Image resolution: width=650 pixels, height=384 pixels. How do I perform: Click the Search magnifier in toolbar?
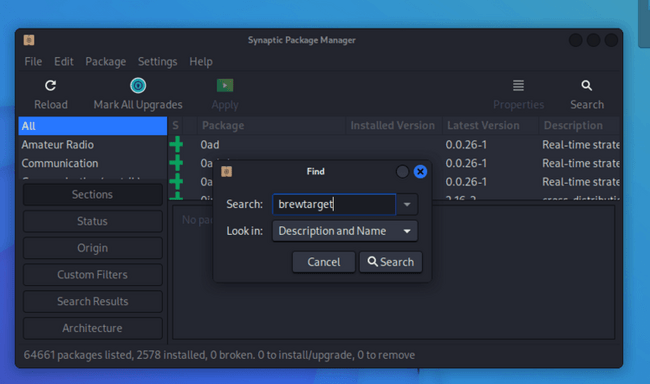pos(587,85)
